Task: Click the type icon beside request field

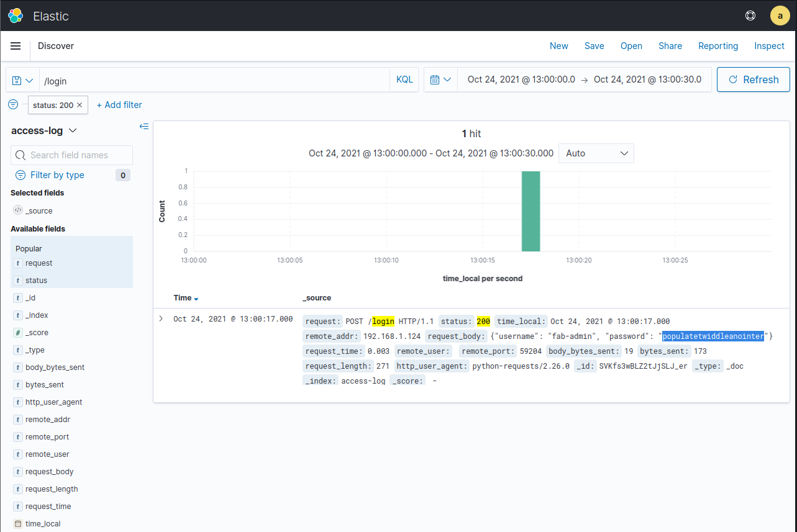Action: (x=17, y=263)
